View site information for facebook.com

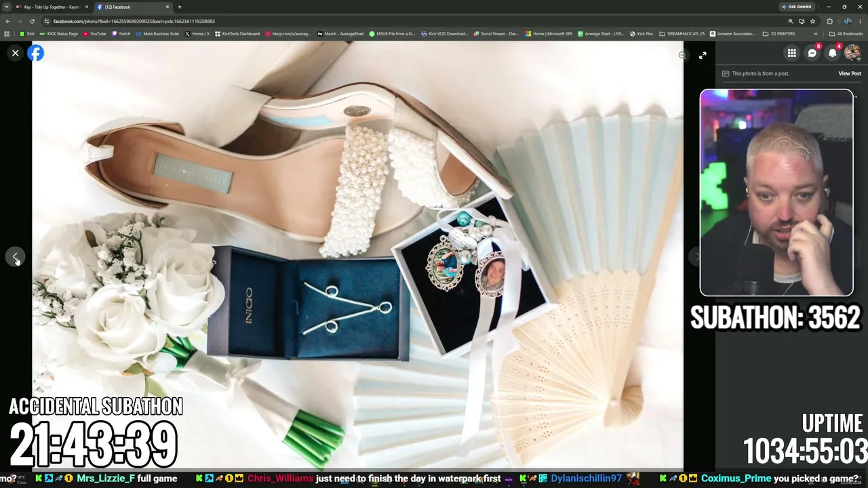coord(47,21)
